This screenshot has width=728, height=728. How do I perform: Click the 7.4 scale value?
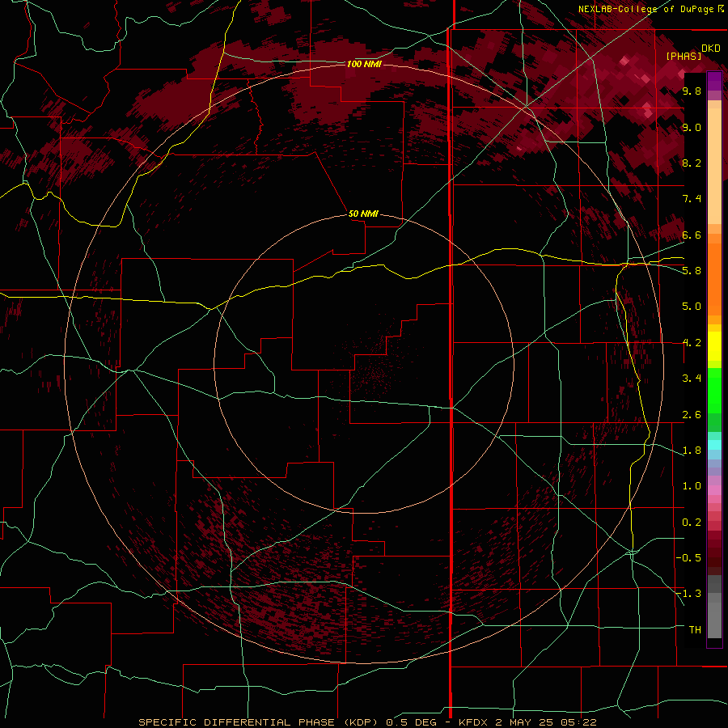point(692,199)
